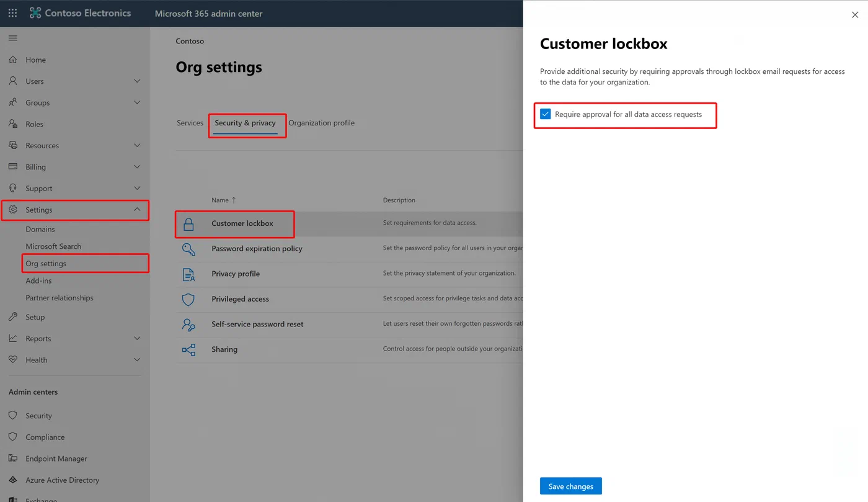Click the Contoso breadcrumb text
Image resolution: width=868 pixels, height=502 pixels.
pos(190,42)
